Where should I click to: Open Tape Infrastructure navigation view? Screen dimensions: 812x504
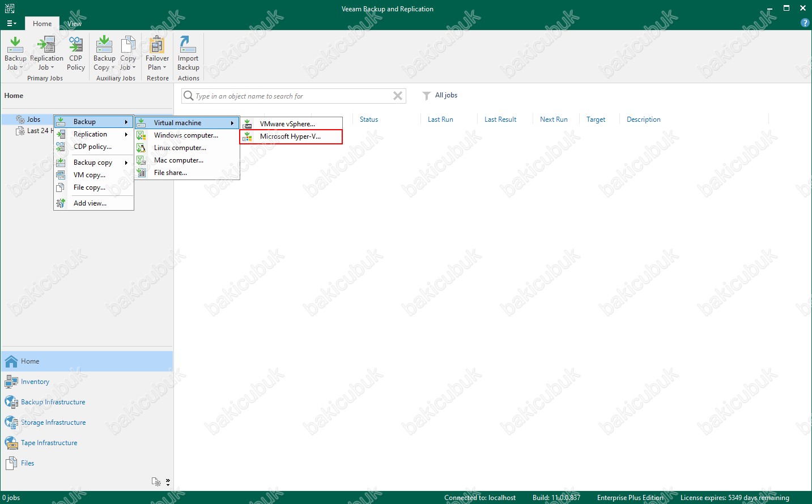click(x=87, y=443)
